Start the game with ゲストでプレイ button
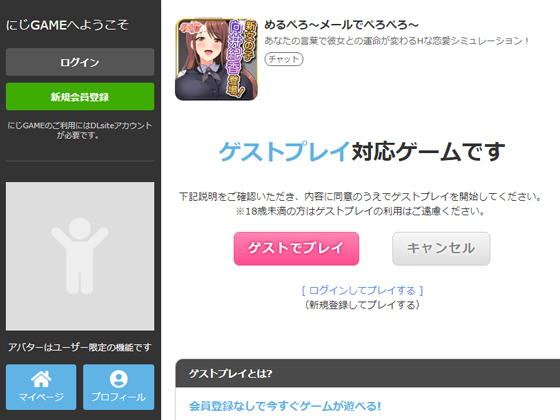The image size is (560, 420). tap(296, 249)
